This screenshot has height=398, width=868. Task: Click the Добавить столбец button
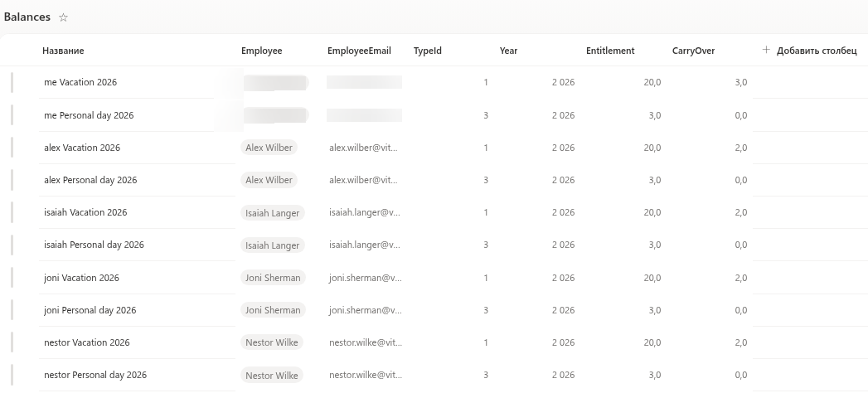809,51
